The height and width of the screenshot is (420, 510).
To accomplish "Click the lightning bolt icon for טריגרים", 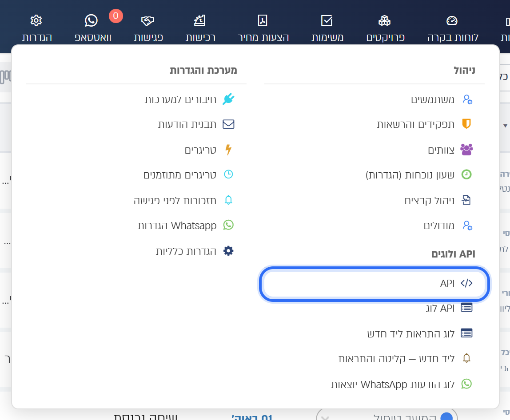I will (x=228, y=150).
